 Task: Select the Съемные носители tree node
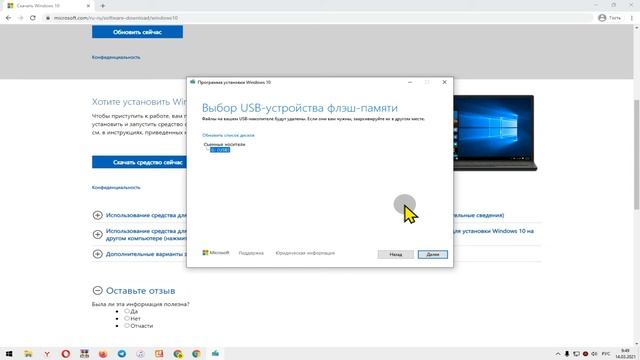click(x=224, y=144)
